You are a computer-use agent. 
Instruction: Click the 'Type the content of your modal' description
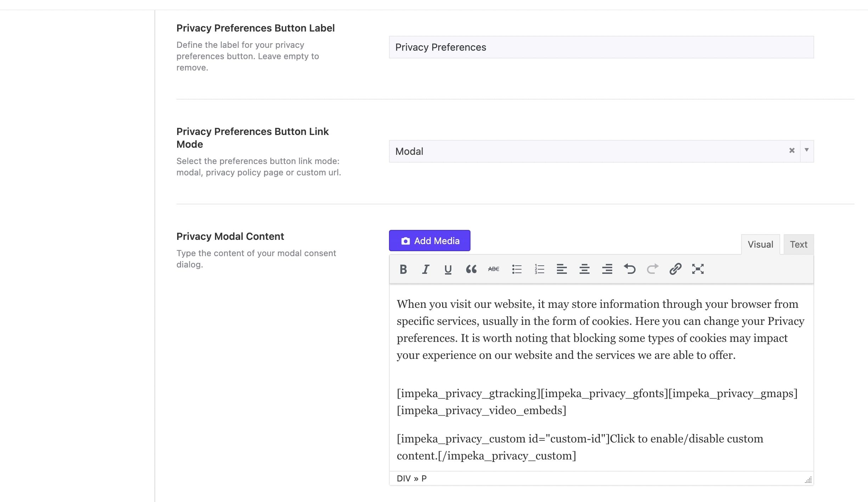click(256, 259)
